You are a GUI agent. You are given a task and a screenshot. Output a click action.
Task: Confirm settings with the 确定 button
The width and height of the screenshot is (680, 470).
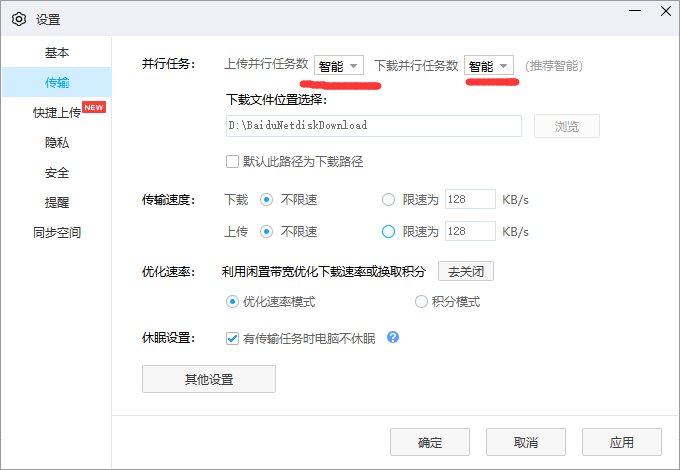pos(430,442)
